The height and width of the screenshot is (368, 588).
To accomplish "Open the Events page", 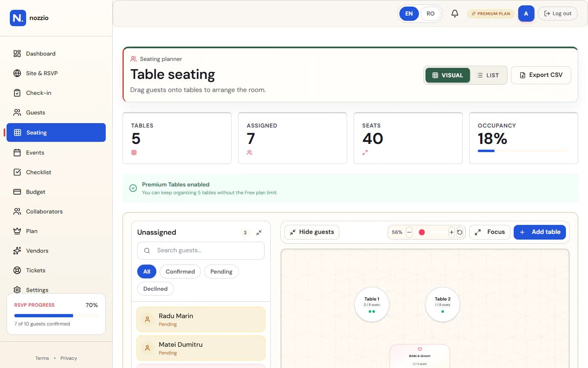I will 56,153.
